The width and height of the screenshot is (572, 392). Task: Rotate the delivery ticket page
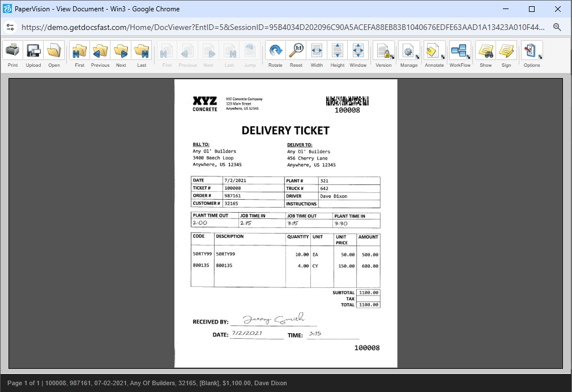[x=275, y=51]
